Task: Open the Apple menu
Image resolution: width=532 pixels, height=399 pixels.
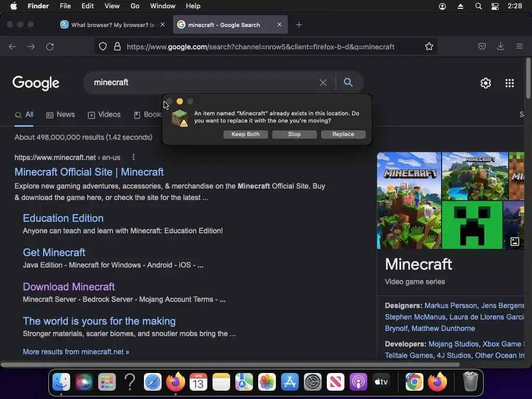Action: (14, 6)
